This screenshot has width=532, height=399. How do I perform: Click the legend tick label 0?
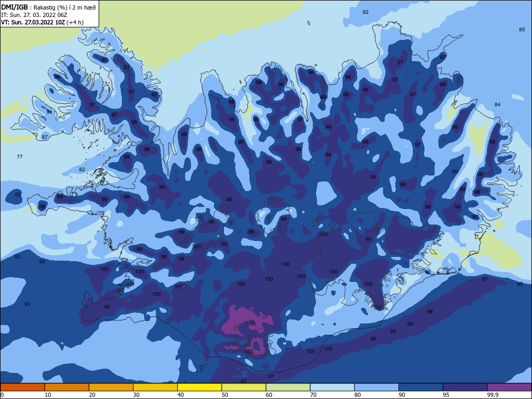[2, 395]
